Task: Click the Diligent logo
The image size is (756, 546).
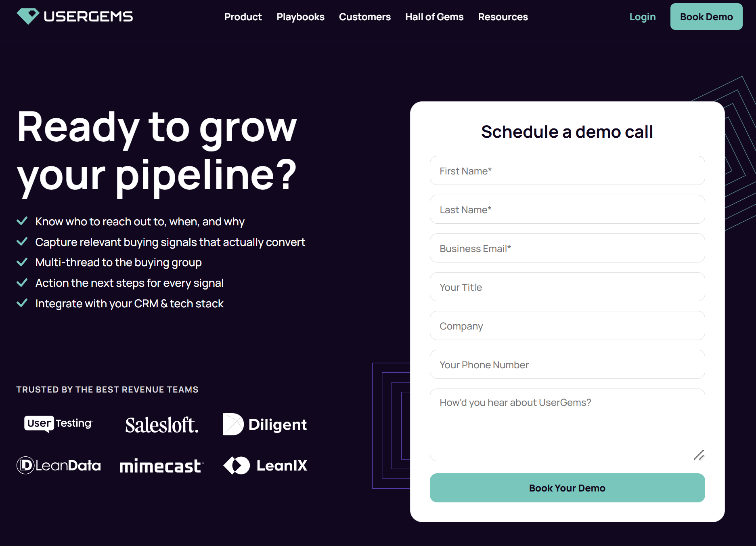Action: tap(265, 424)
